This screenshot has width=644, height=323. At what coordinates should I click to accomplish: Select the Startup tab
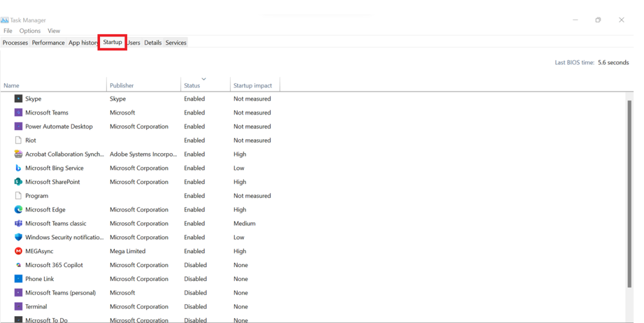pyautogui.click(x=113, y=42)
